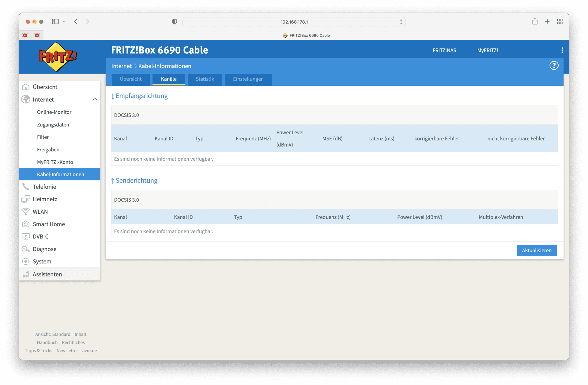Select second pinned XX tab
This screenshot has width=588, height=385.
tap(37, 35)
